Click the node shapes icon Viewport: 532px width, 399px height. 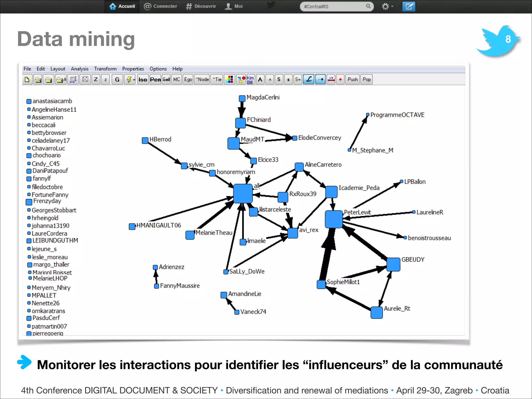(241, 79)
